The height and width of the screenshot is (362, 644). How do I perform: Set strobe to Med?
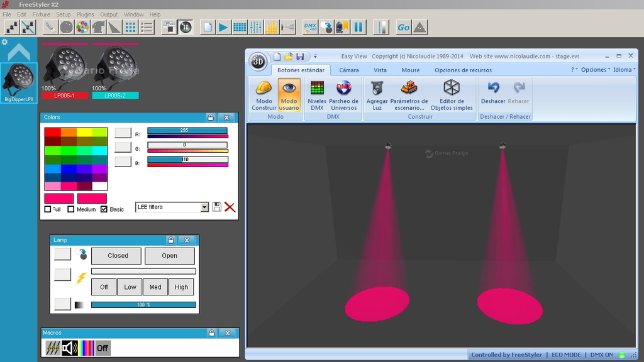pyautogui.click(x=155, y=287)
